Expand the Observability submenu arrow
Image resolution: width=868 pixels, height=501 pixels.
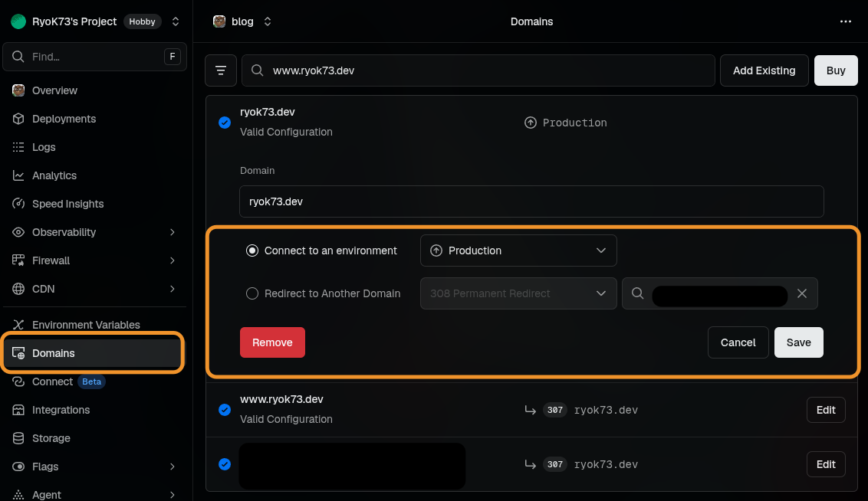tap(173, 231)
